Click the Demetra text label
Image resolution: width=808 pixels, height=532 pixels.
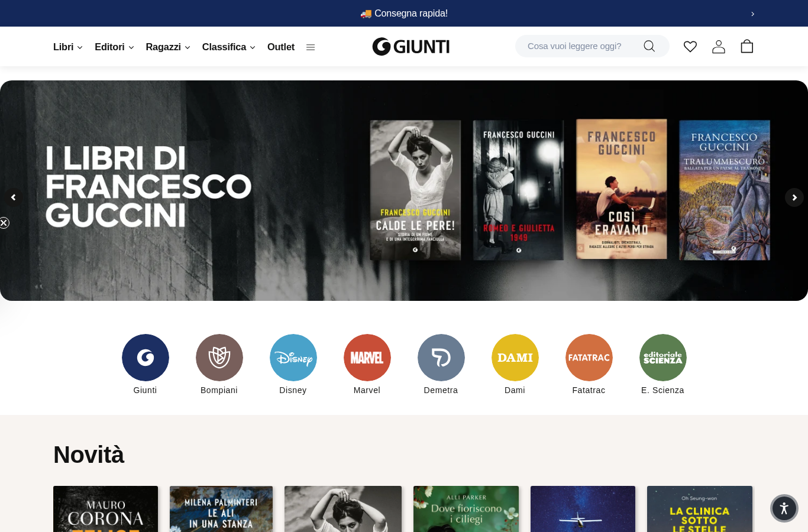pyautogui.click(x=441, y=390)
